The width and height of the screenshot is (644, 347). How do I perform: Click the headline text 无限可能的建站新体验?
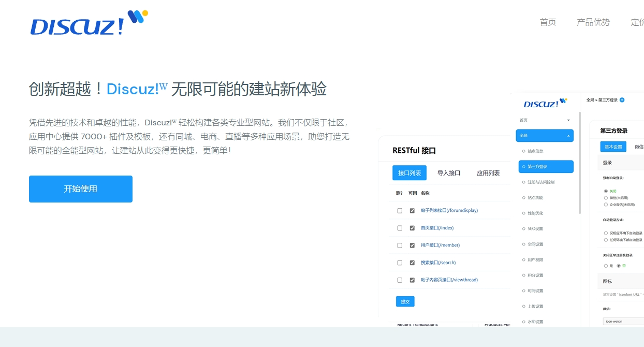pyautogui.click(x=248, y=89)
